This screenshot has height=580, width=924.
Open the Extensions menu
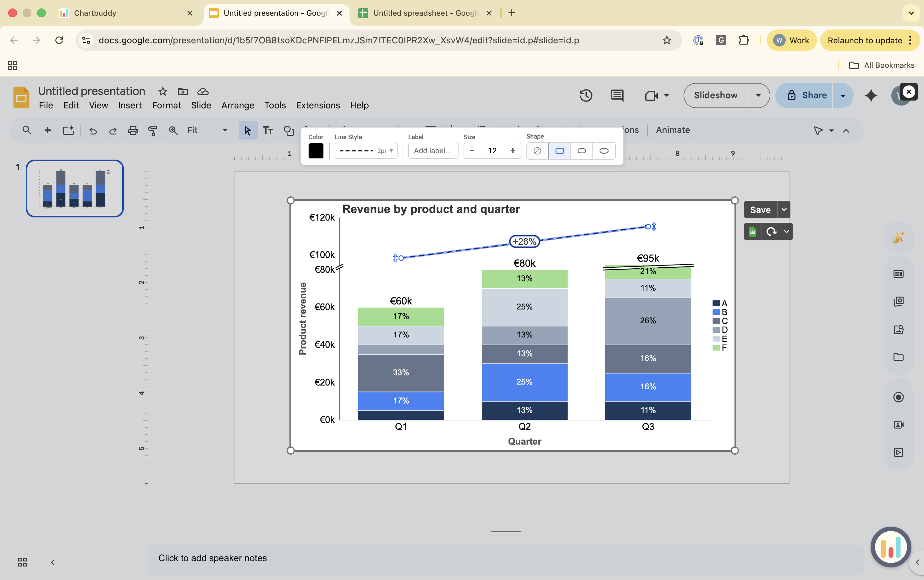(318, 105)
